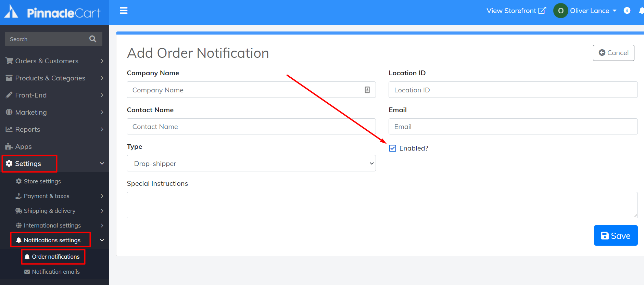Open the Type dropdown showing Drop-shipper
This screenshot has height=285, width=644.
[251, 163]
